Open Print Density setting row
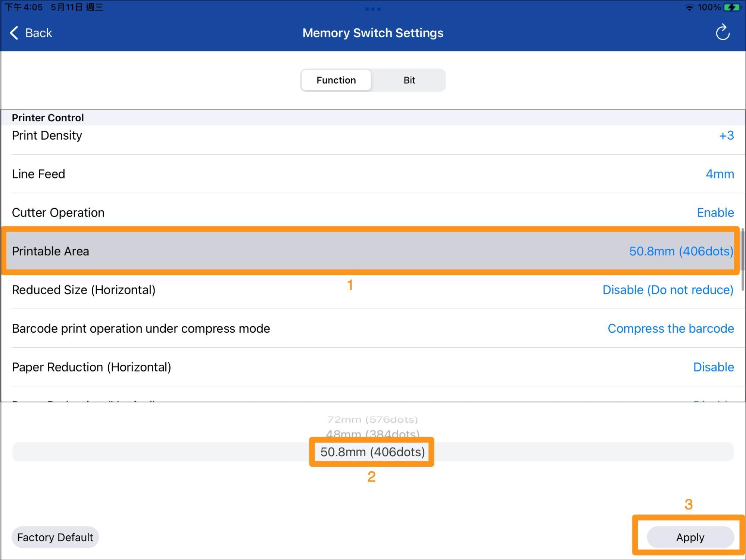This screenshot has width=746, height=560. tap(373, 136)
